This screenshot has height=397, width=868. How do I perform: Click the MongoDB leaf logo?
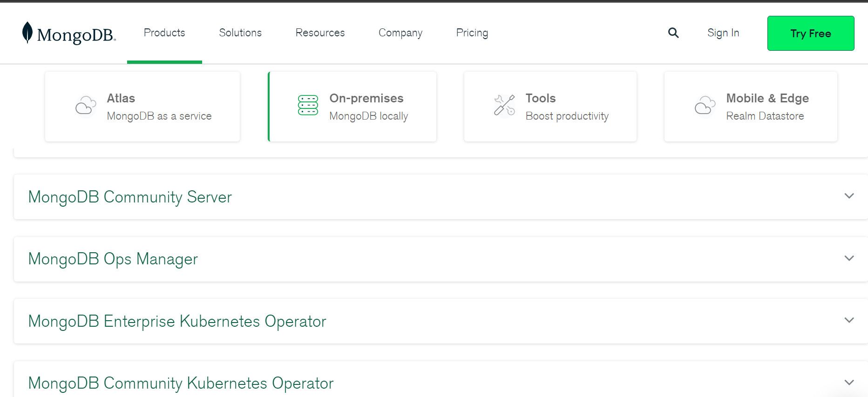tap(27, 33)
